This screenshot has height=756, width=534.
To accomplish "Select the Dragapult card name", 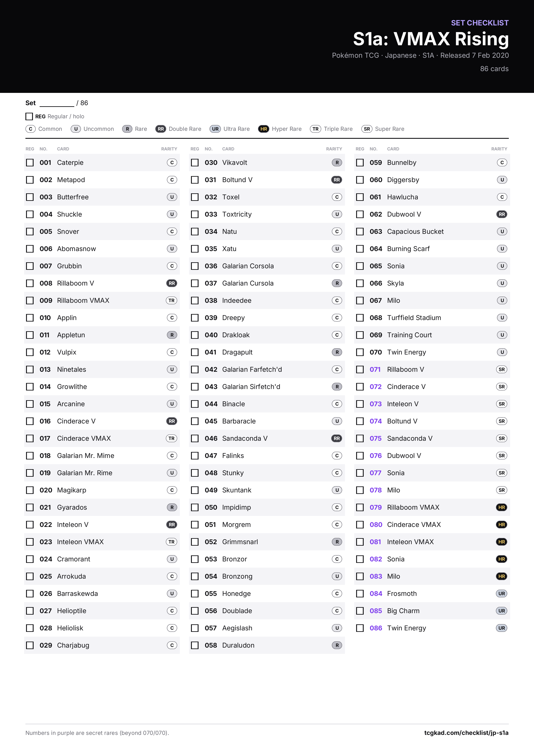I will (x=237, y=352).
